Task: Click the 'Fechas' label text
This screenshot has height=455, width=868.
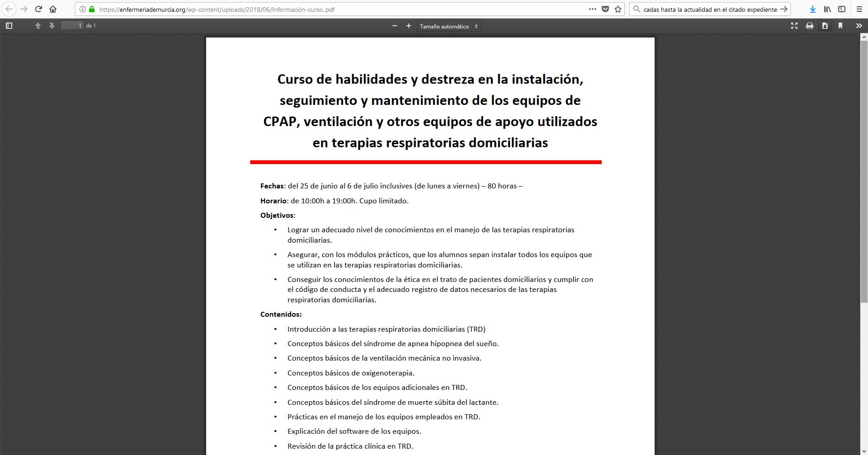Action: click(272, 186)
